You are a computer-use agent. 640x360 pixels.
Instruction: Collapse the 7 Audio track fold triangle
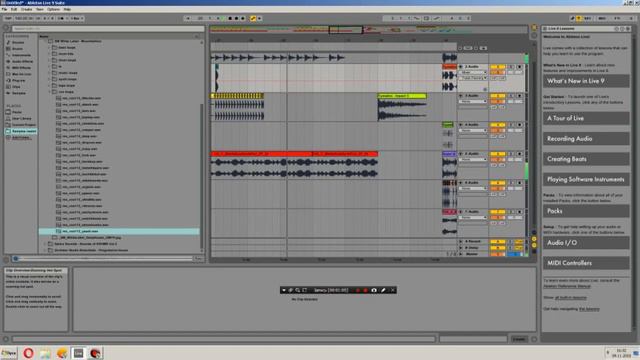point(461,212)
